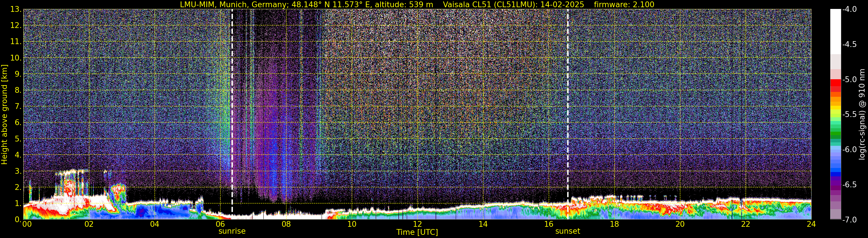The height and width of the screenshot is (238, 868).
Task: Click the height tick label '5.'
Action: click(x=18, y=139)
